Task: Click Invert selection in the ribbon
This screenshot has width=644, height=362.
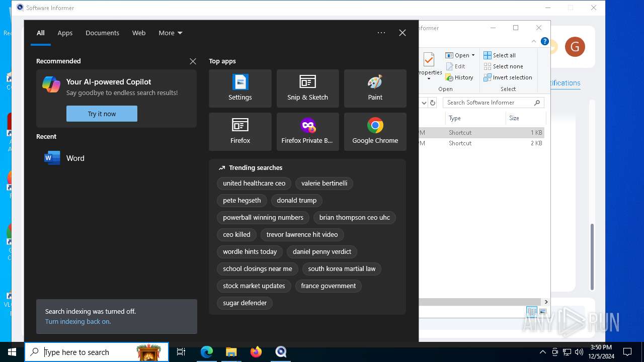Action: [508, 77]
